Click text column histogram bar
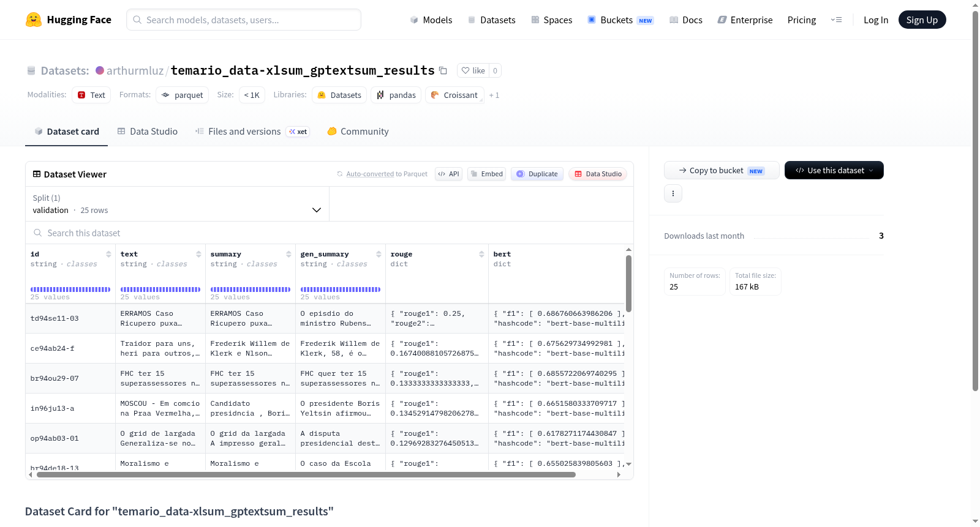Image resolution: width=980 pixels, height=527 pixels. tap(160, 290)
